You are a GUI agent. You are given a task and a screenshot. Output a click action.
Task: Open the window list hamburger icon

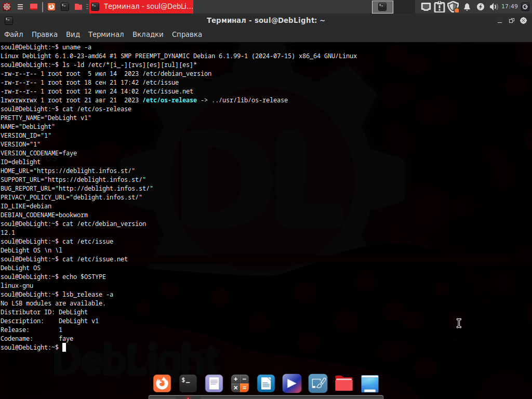pos(20,6)
